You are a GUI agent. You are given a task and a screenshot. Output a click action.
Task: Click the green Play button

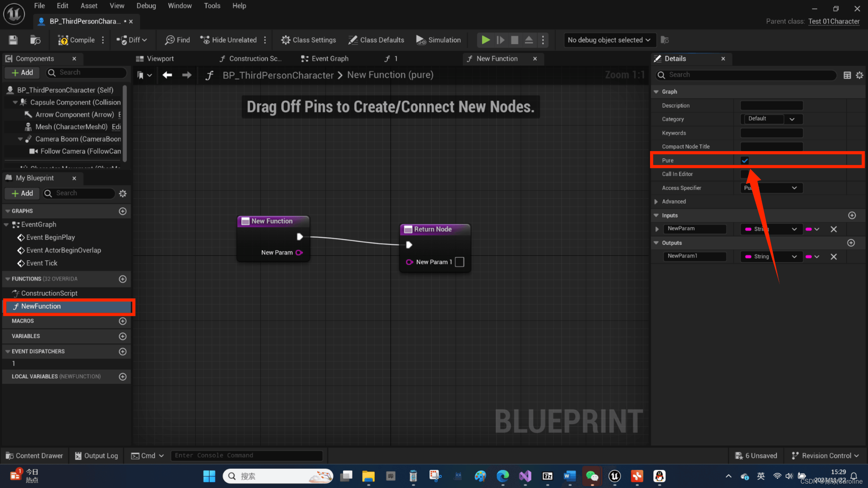(x=486, y=40)
